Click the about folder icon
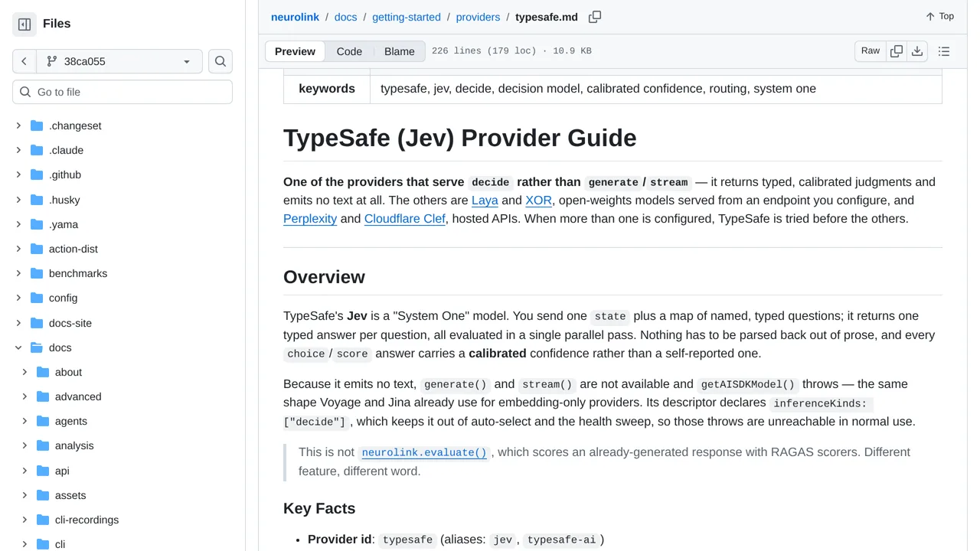Screen dimensions: 980x551 [43, 372]
